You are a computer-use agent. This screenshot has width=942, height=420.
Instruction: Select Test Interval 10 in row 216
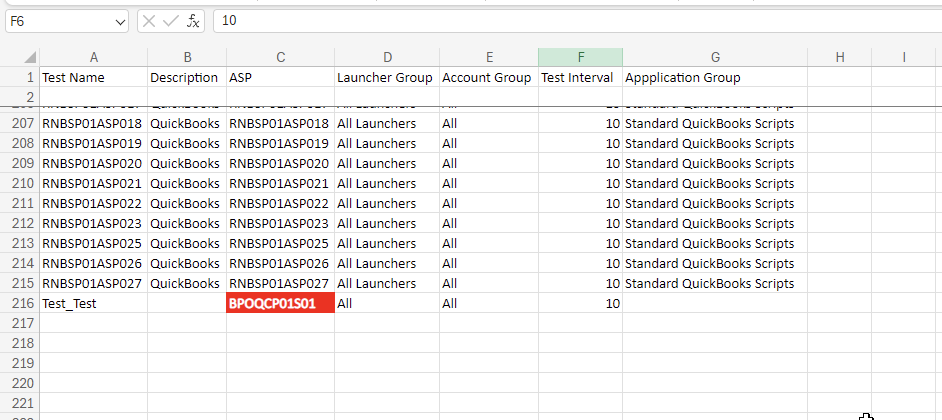[580, 303]
